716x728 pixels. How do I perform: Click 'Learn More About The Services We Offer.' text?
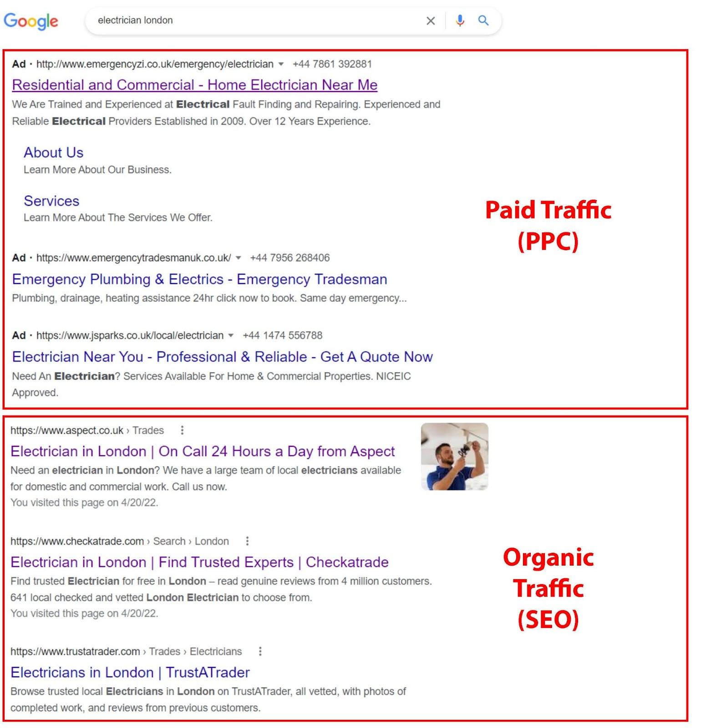point(118,217)
